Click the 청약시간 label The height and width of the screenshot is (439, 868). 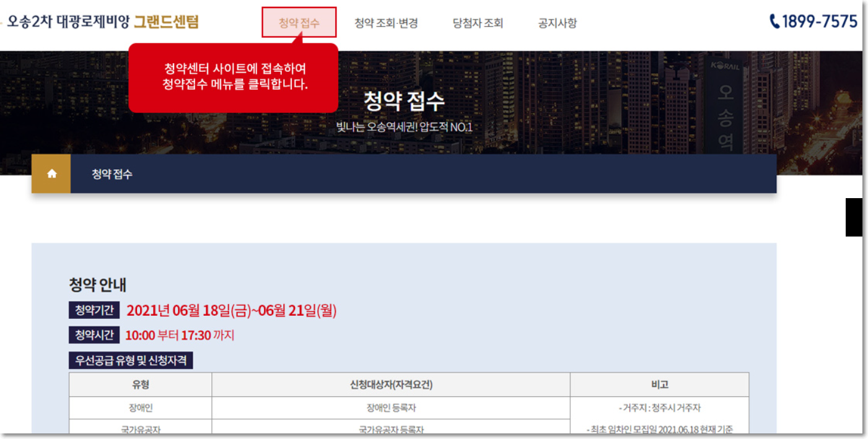coord(94,335)
